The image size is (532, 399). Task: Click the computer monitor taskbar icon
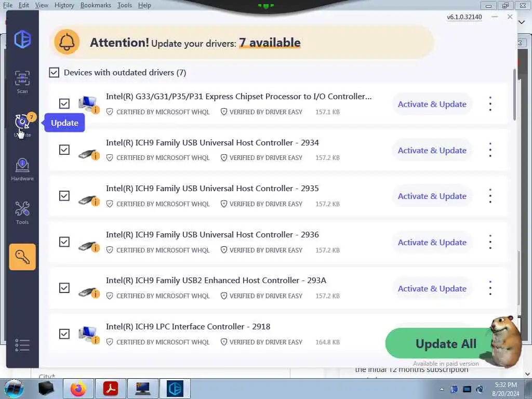(x=143, y=389)
